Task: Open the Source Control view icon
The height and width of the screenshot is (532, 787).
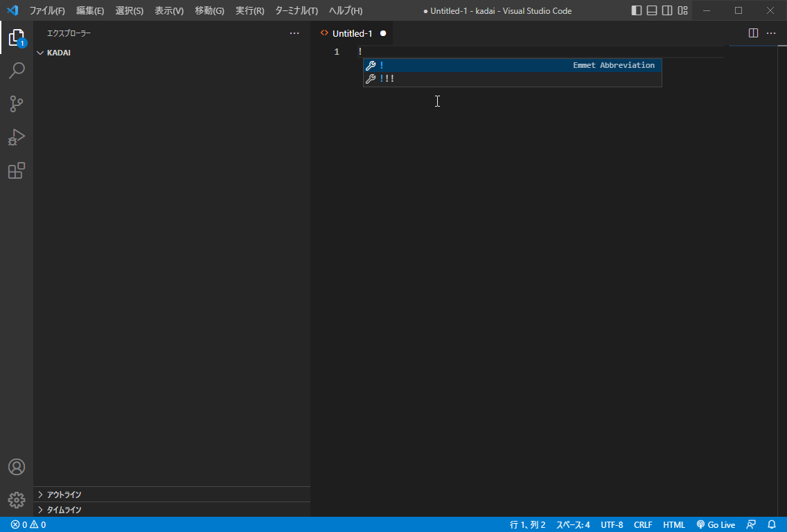Action: point(17,104)
